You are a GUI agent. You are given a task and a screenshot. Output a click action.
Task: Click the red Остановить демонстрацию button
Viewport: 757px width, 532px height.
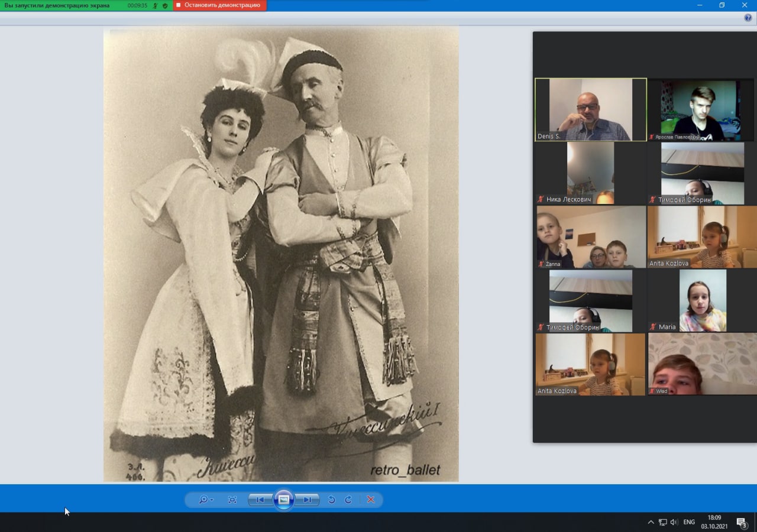point(220,5)
